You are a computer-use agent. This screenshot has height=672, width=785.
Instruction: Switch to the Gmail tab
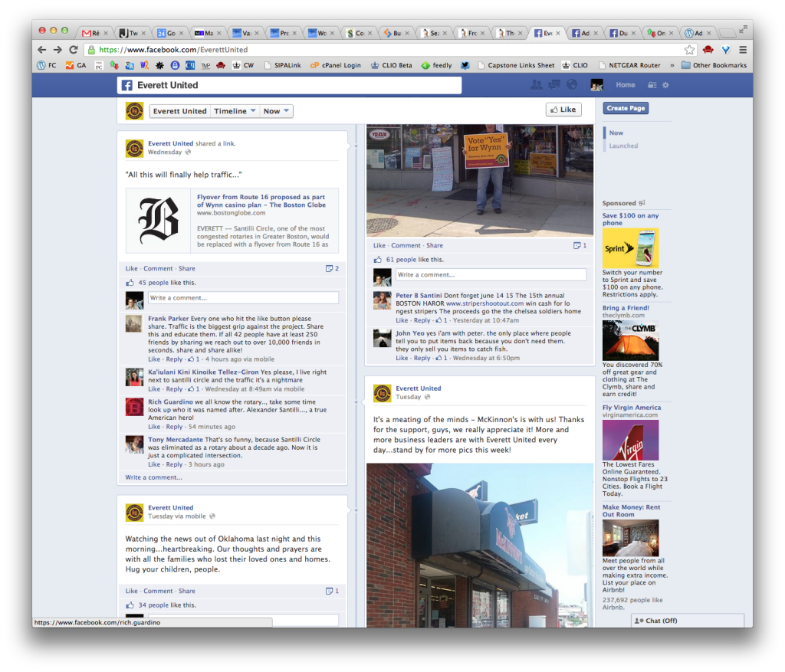pyautogui.click(x=94, y=33)
